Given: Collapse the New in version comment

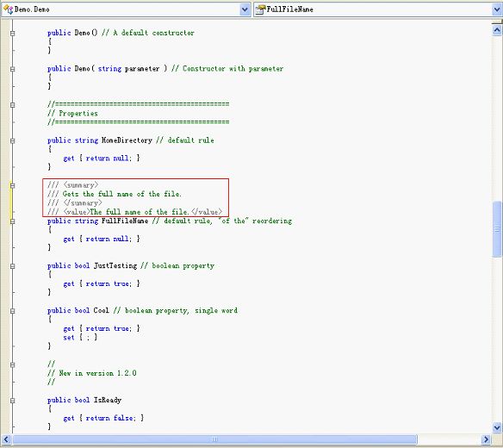Looking at the screenshot, I should [x=13, y=365].
